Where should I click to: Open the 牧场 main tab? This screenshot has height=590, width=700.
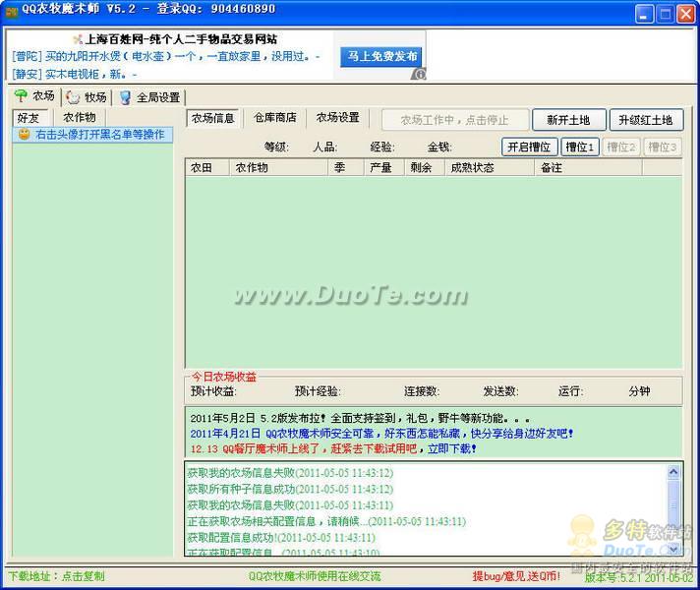click(x=87, y=97)
